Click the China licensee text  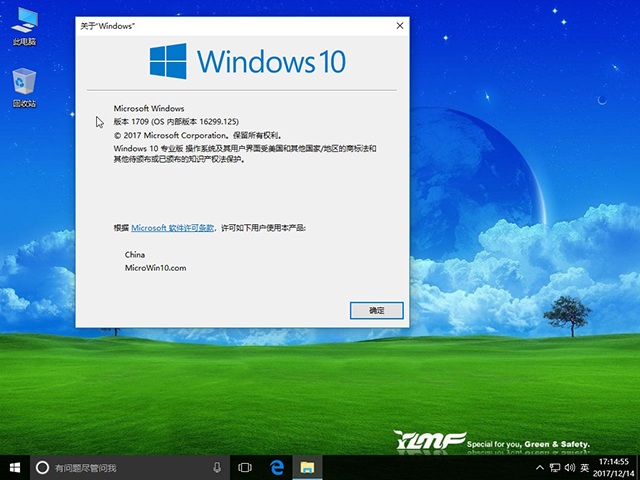135,254
